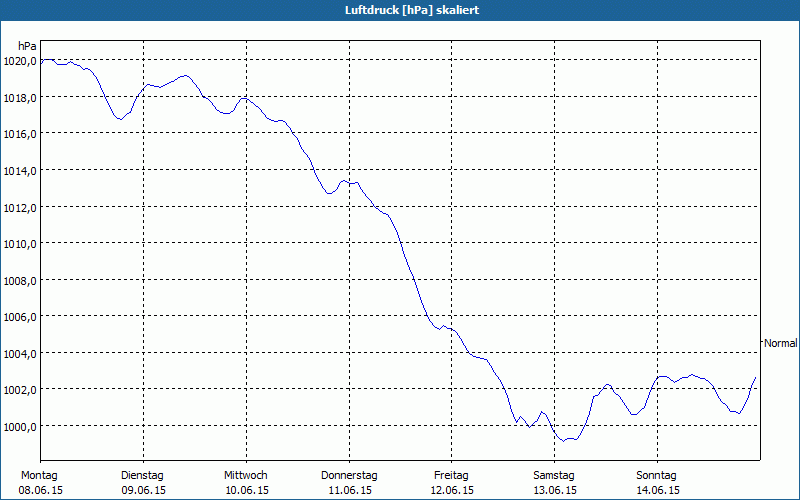Select the 'hPa' unit label
Viewport: 800px width, 500px height.
[x=27, y=46]
